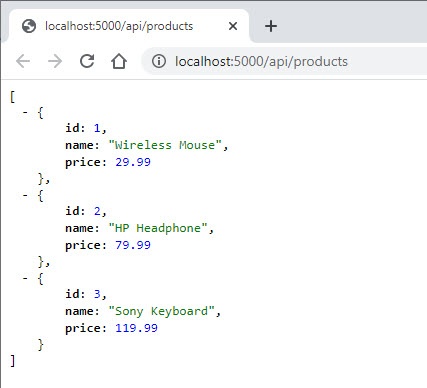Collapse the Wireless Mouse object
The width and height of the screenshot is (427, 388).
(x=25, y=112)
